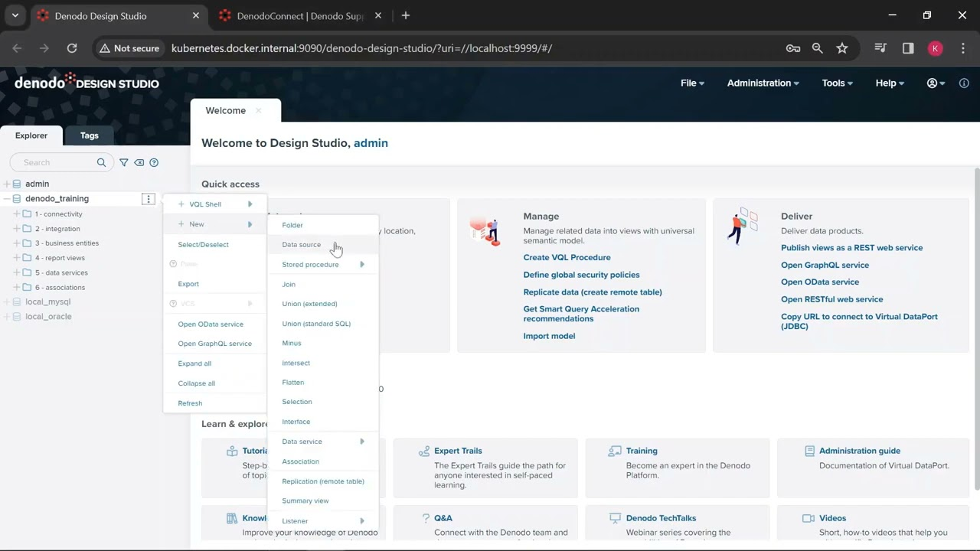
Task: Open the File dropdown menu
Action: pyautogui.click(x=692, y=83)
